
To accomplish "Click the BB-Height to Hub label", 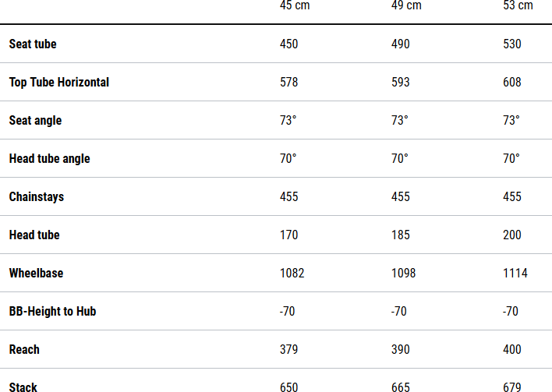I will [52, 312].
